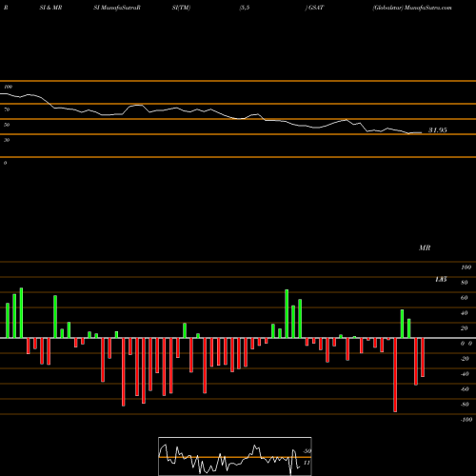Click the MunafaSutra.com label in header
Viewport: 476px width, 476px height.
click(428, 8)
